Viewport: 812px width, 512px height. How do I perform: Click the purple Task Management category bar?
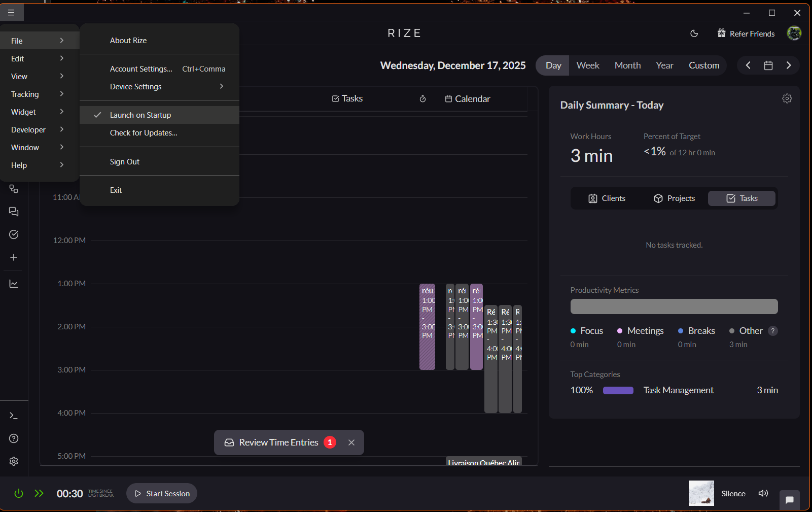pyautogui.click(x=618, y=390)
